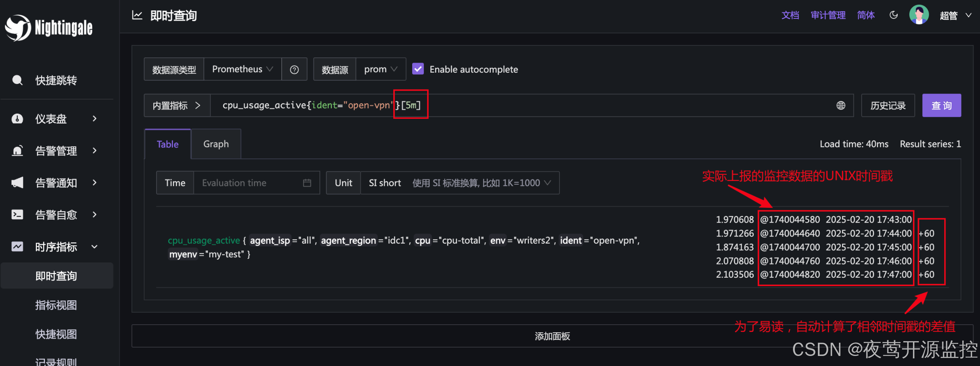Screen dimensions: 980x366
Task: Click the ident label in result row
Action: [x=571, y=240]
